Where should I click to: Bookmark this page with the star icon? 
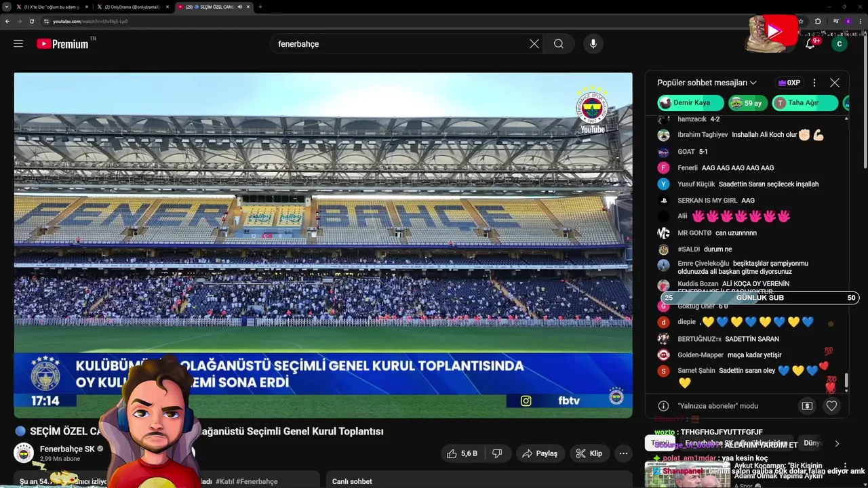coord(801,21)
